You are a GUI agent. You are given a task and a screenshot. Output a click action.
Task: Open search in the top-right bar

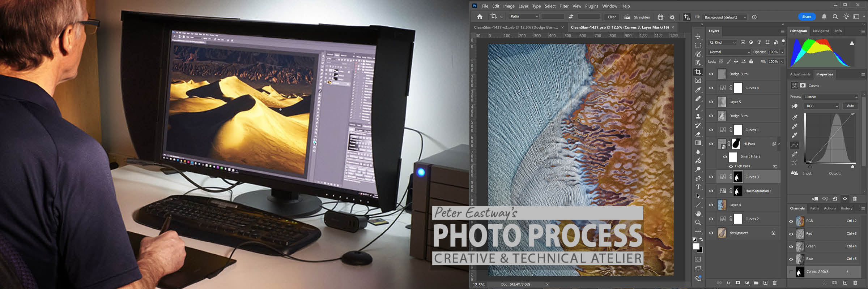point(835,17)
